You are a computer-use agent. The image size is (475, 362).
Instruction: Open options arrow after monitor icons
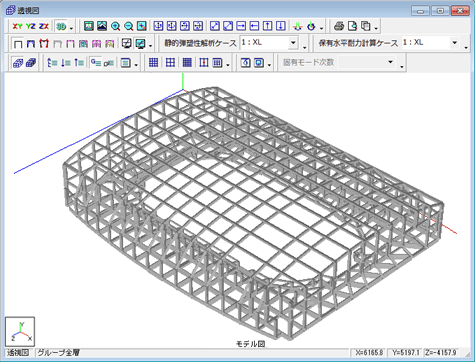click(150, 46)
